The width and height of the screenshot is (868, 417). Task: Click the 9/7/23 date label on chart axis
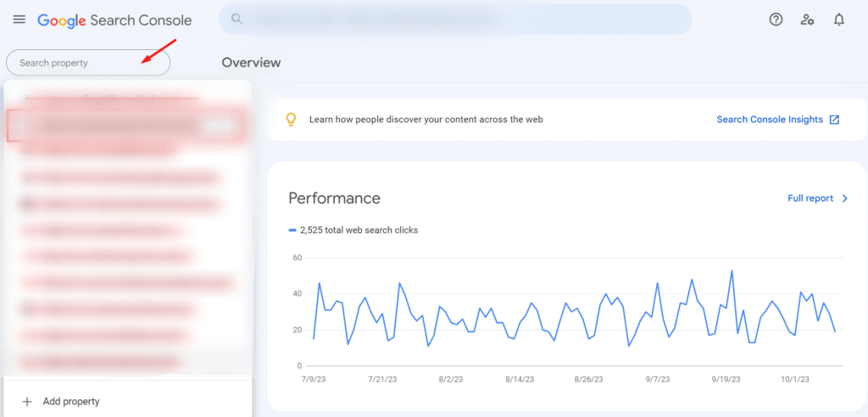(x=657, y=380)
